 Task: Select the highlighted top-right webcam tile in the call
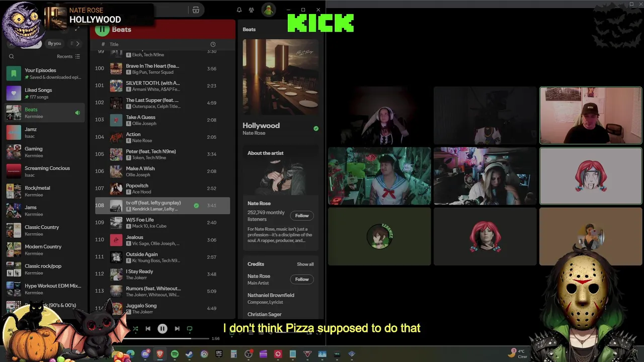click(591, 116)
